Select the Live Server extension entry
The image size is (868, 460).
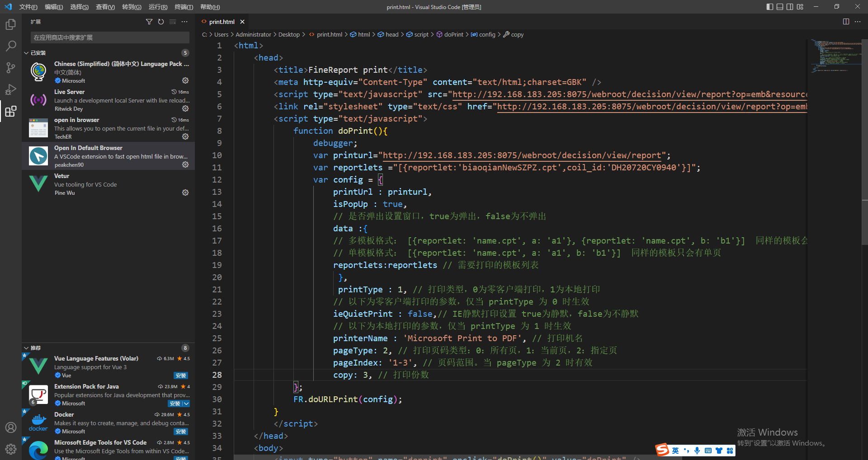(x=108, y=100)
